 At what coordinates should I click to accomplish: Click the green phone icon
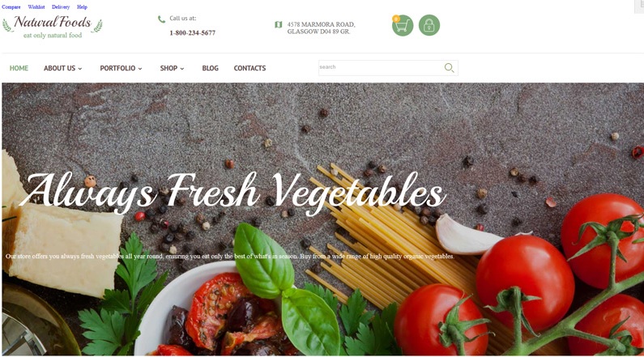(x=161, y=19)
